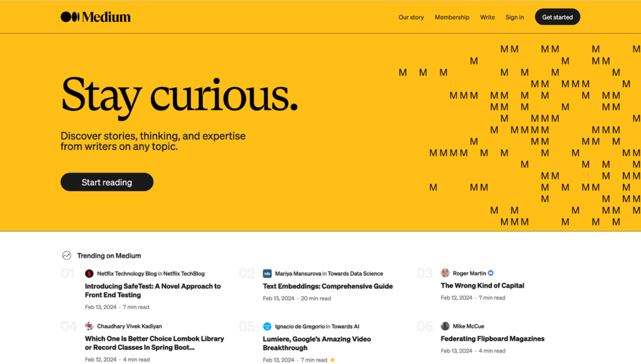Click the Feb 13, 2024 · 20 min read text
The image size is (641, 364).
point(297,298)
